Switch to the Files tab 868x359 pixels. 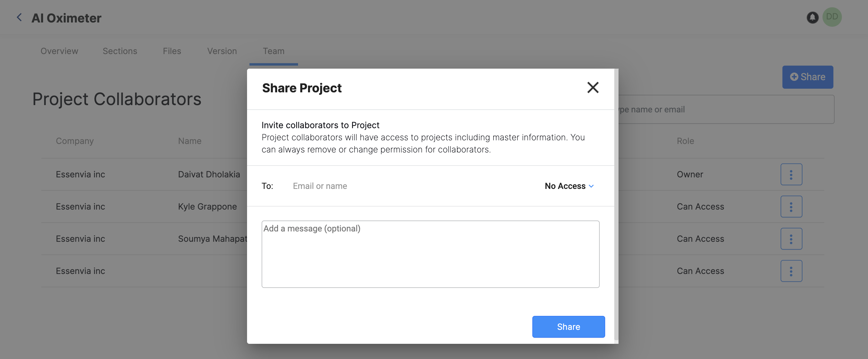(172, 51)
